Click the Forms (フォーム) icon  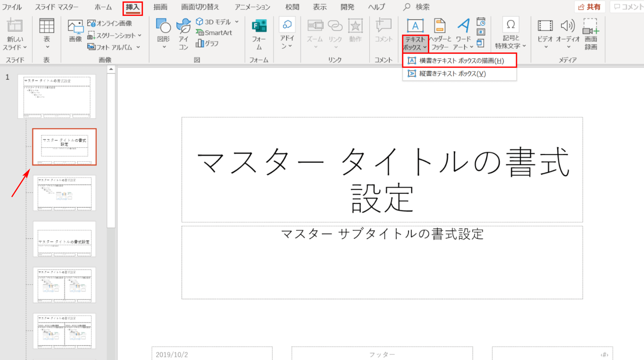click(259, 26)
